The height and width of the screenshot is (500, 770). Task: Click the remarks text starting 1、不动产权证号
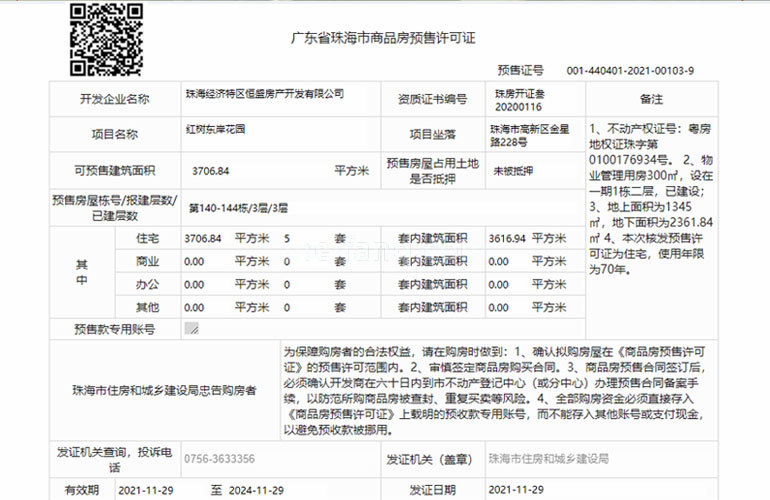click(x=651, y=199)
